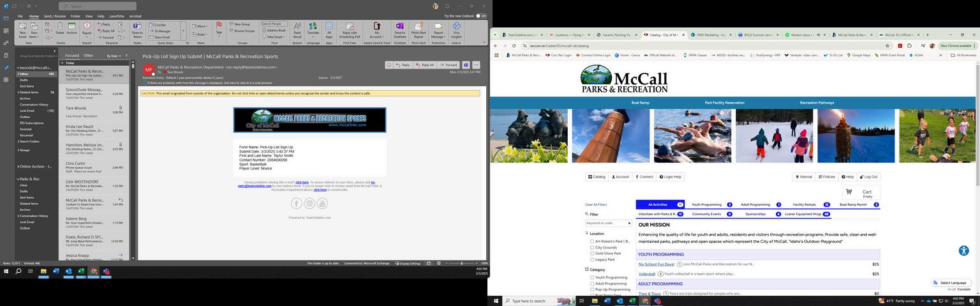Check Gold Glove Park location filter
Screen dimensions: 980x306
pyautogui.click(x=592, y=254)
